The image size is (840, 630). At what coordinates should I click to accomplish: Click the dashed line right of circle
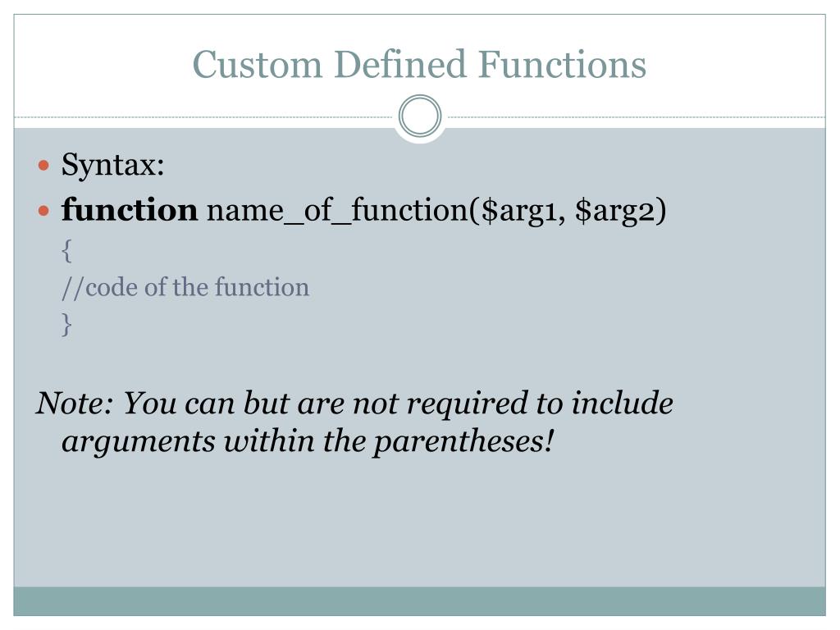point(635,116)
